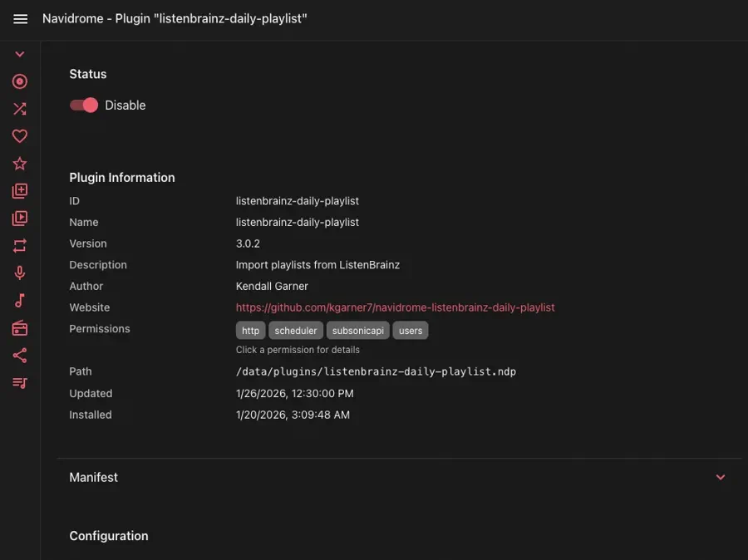748x560 pixels.
Task: Open Most Played repeat icon
Action: pos(20,246)
